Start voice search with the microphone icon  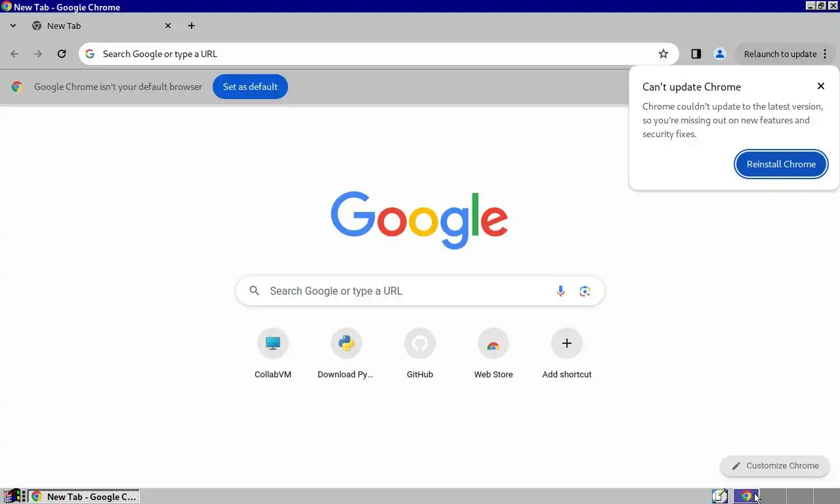click(560, 291)
